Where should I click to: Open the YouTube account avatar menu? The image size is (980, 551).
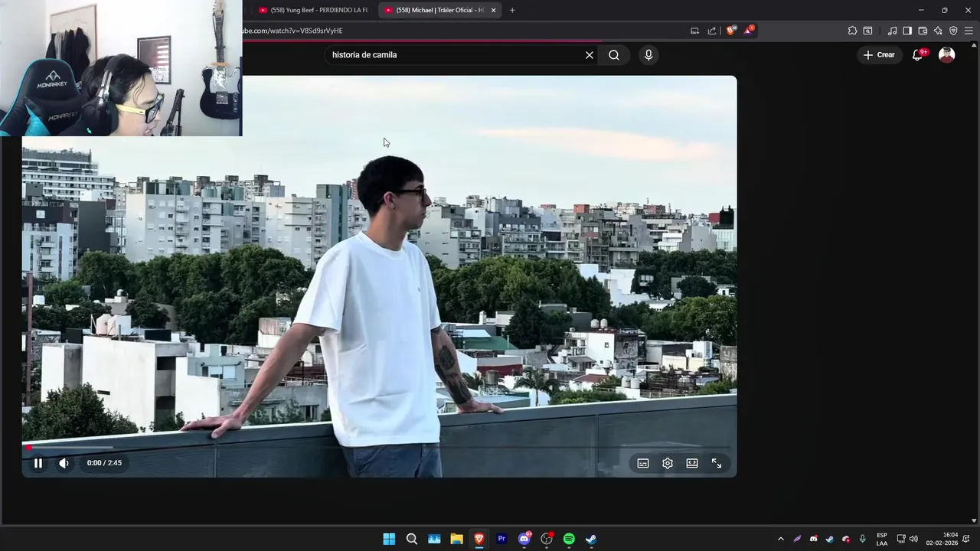[x=947, y=55]
